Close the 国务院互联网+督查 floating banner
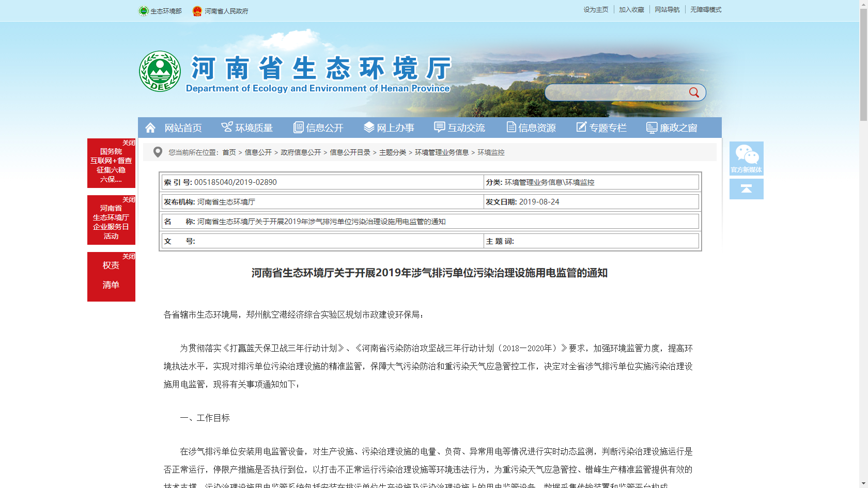868x488 pixels. 129,143
